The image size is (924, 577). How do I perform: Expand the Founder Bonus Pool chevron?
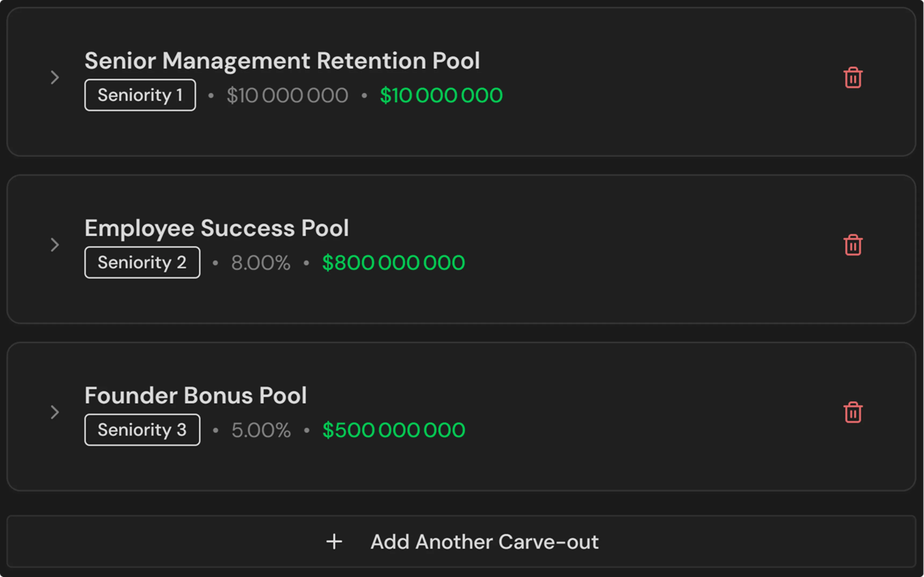point(55,412)
